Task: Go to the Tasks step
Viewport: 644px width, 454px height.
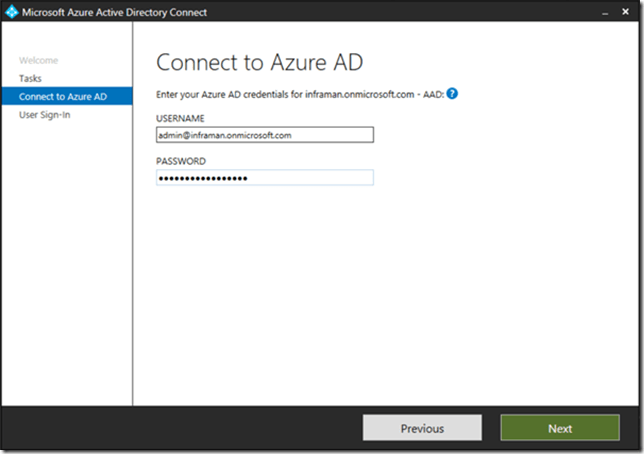Action: pos(30,78)
